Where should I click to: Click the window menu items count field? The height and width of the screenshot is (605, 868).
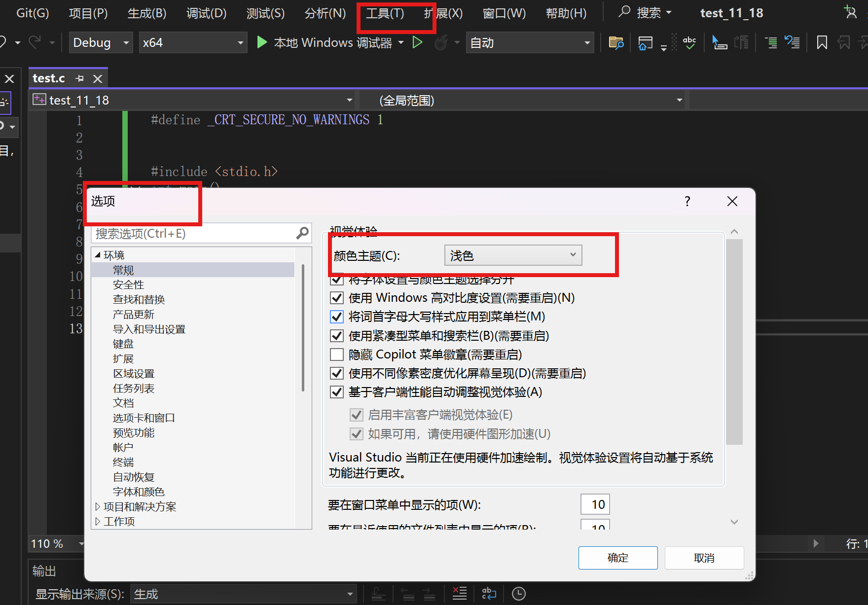tap(595, 504)
